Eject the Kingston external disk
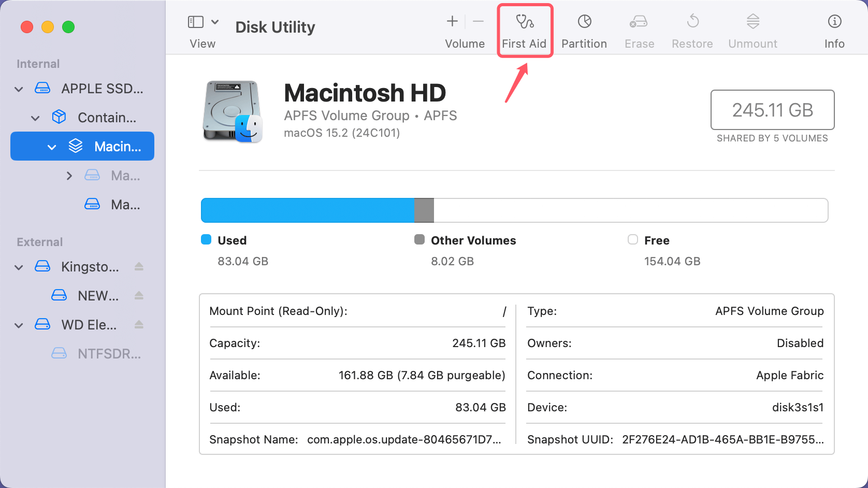868x488 pixels. [139, 266]
